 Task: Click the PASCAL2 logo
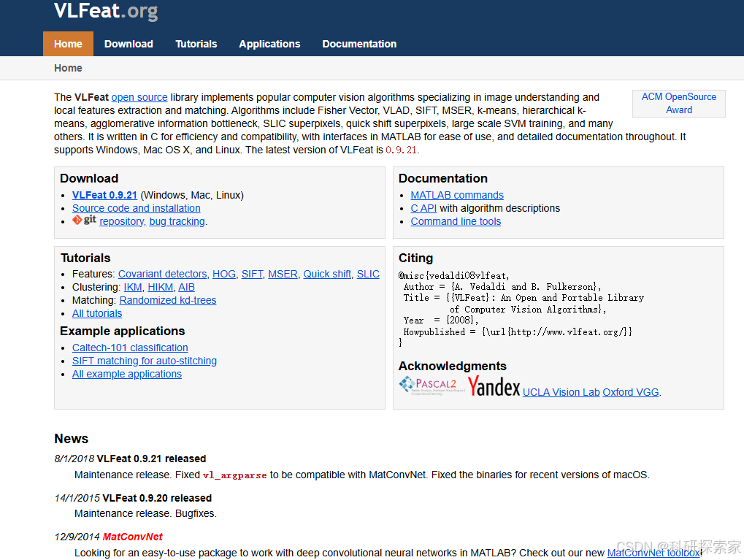click(x=432, y=386)
